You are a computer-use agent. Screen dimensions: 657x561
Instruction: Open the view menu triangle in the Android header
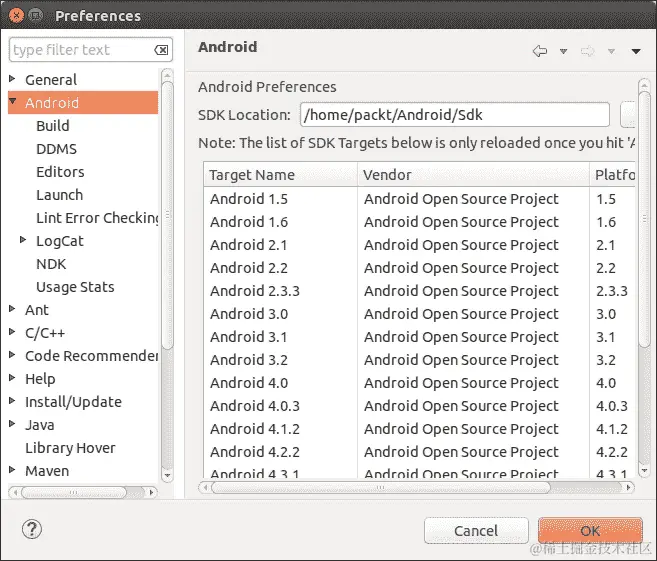coord(636,51)
